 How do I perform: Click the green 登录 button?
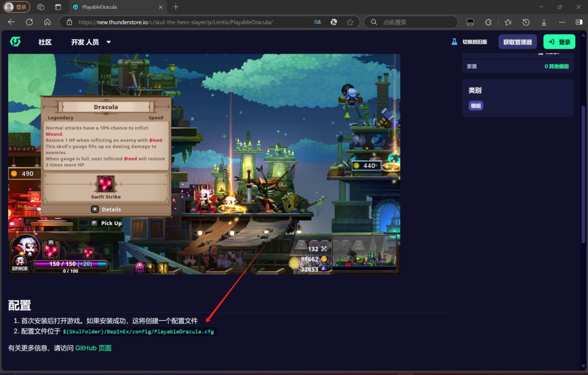point(559,42)
